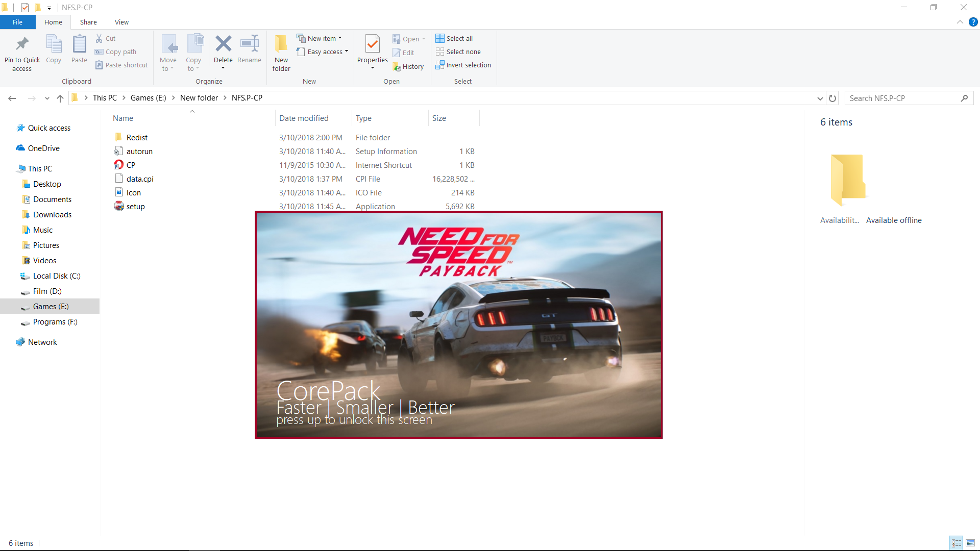This screenshot has width=980, height=551.
Task: Navigate up one folder level arrow
Action: tap(60, 98)
